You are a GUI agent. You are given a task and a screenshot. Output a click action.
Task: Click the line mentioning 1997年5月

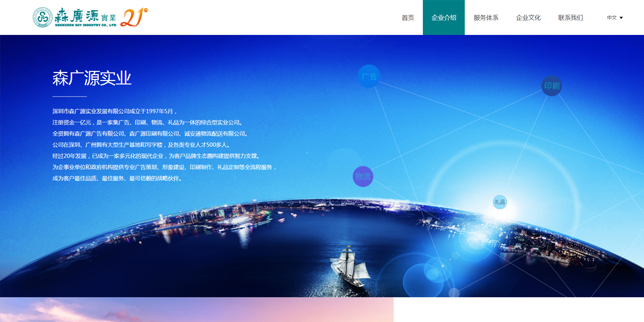[115, 111]
